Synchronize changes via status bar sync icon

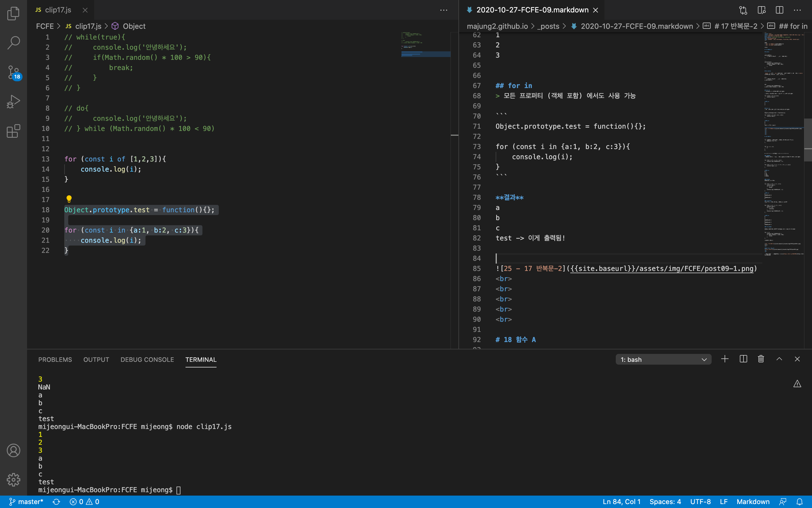(56, 502)
